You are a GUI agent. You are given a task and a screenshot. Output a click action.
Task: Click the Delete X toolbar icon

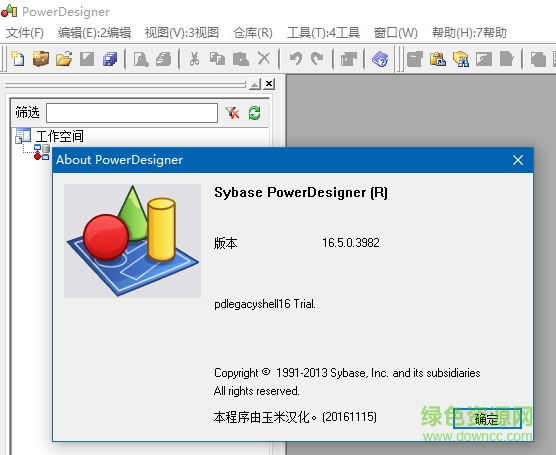[263, 59]
